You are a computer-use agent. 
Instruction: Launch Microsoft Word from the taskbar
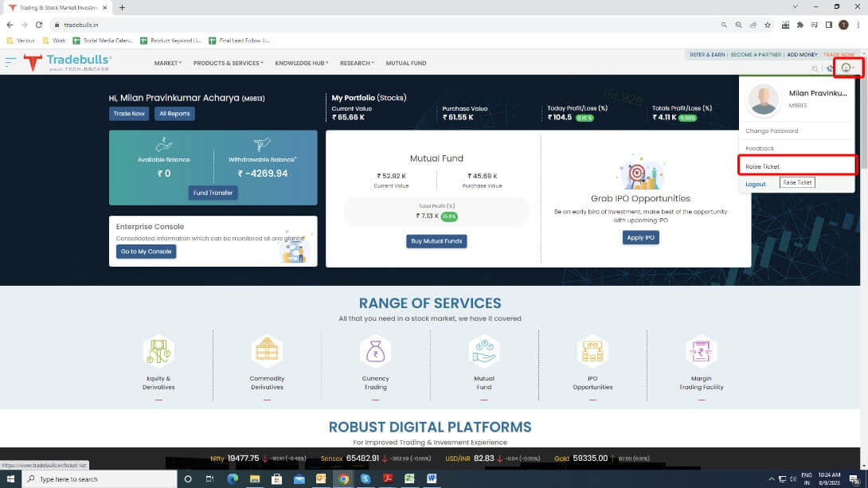pyautogui.click(x=432, y=479)
